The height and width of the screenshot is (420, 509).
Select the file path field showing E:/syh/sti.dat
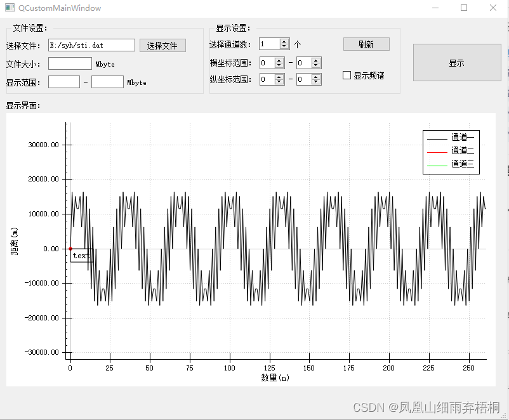point(92,45)
